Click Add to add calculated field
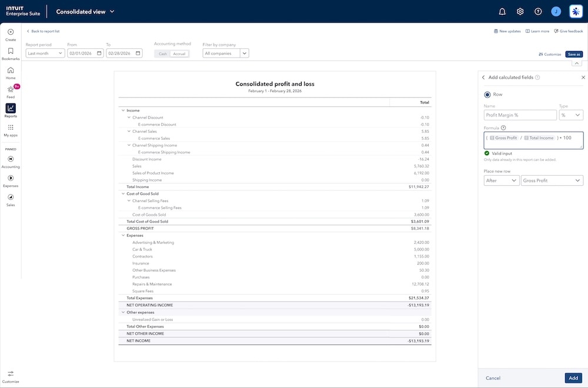 point(573,378)
